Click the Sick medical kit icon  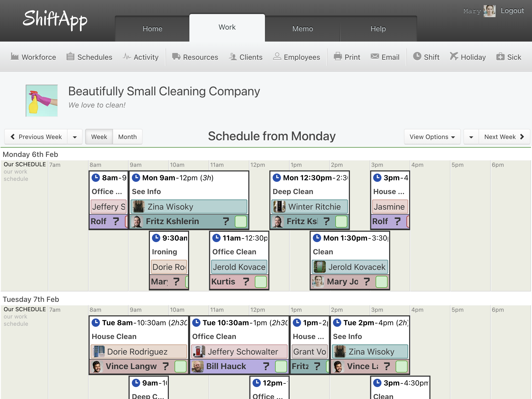(500, 57)
